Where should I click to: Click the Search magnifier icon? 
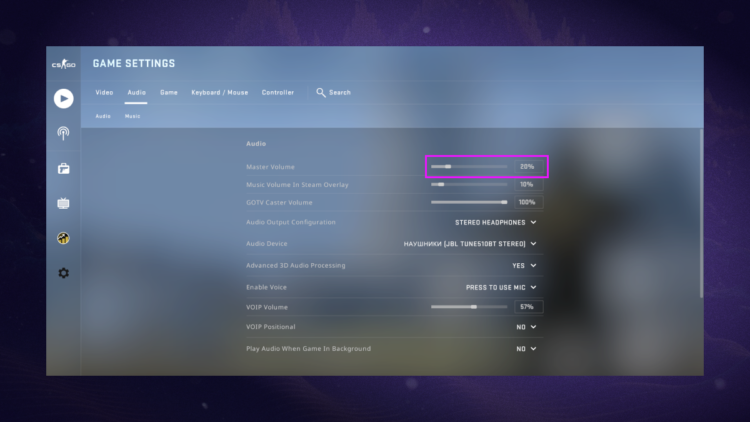320,92
